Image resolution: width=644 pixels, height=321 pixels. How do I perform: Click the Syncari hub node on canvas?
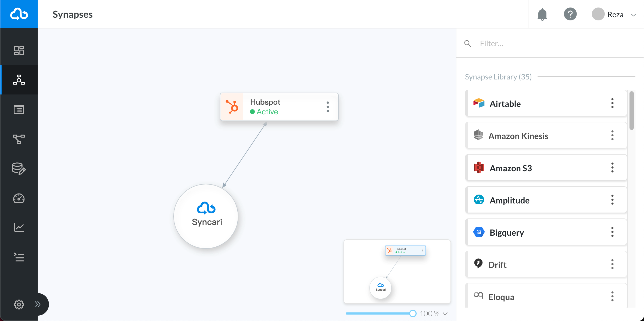pyautogui.click(x=206, y=216)
